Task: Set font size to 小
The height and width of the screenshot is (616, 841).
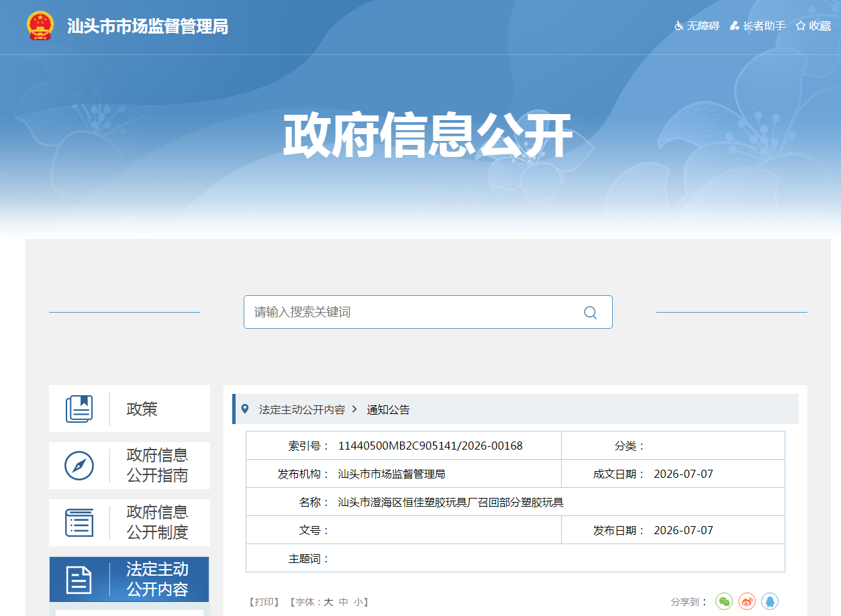Action: click(x=359, y=602)
